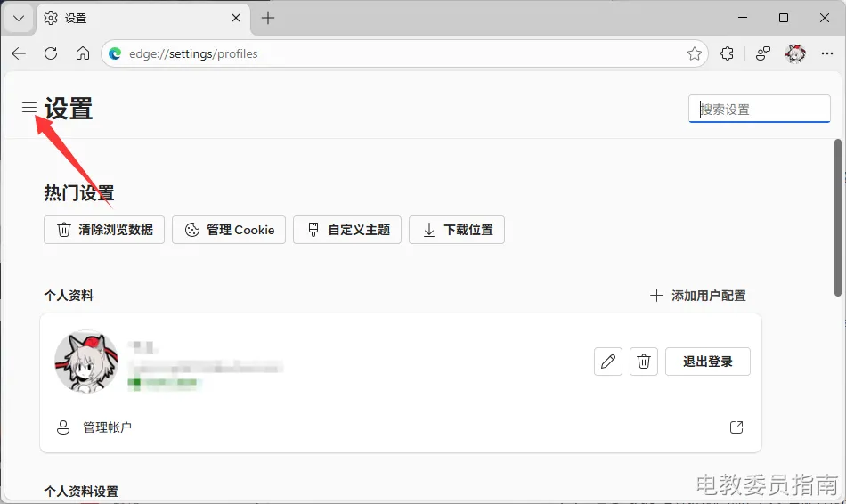Close the 设置 tab
846x504 pixels.
coord(236,18)
